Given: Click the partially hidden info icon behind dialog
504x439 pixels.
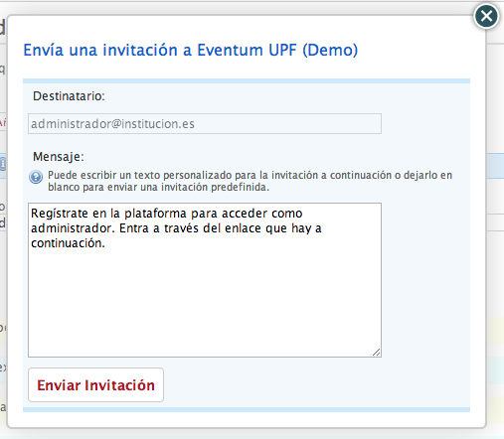Looking at the screenshot, I should coord(3,164).
